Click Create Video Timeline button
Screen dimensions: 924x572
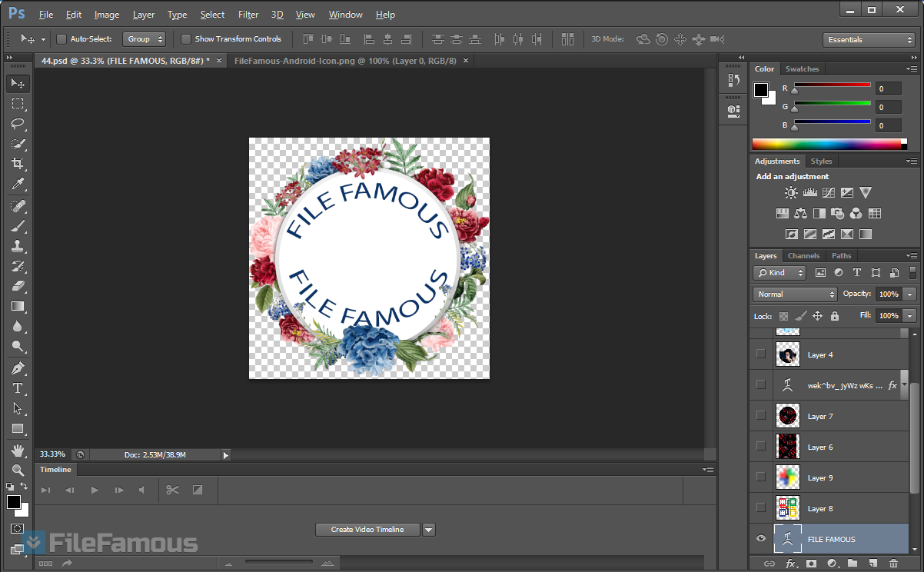point(367,530)
